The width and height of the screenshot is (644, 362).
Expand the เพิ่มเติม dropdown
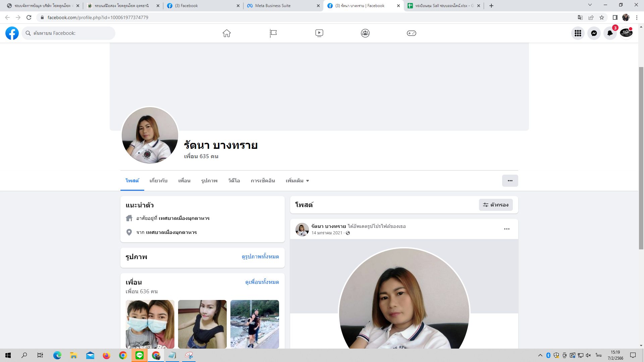(297, 181)
